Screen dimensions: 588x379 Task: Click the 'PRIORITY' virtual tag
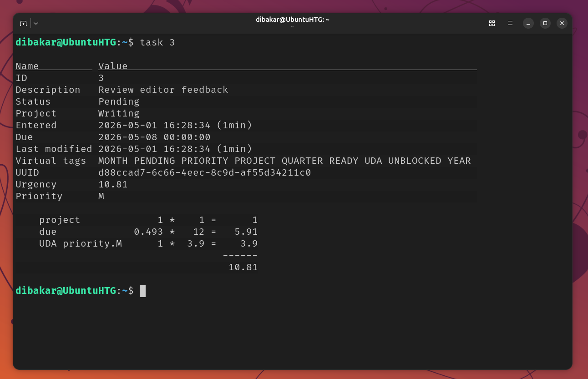(205, 161)
